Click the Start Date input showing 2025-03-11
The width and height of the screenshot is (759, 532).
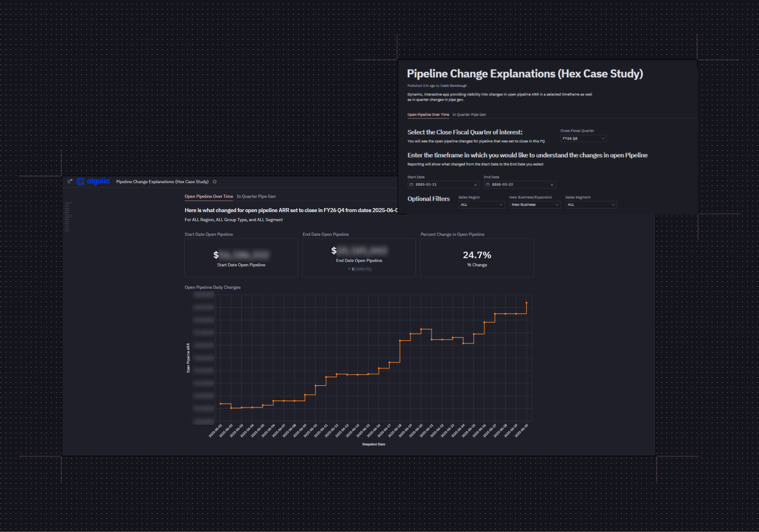point(441,184)
